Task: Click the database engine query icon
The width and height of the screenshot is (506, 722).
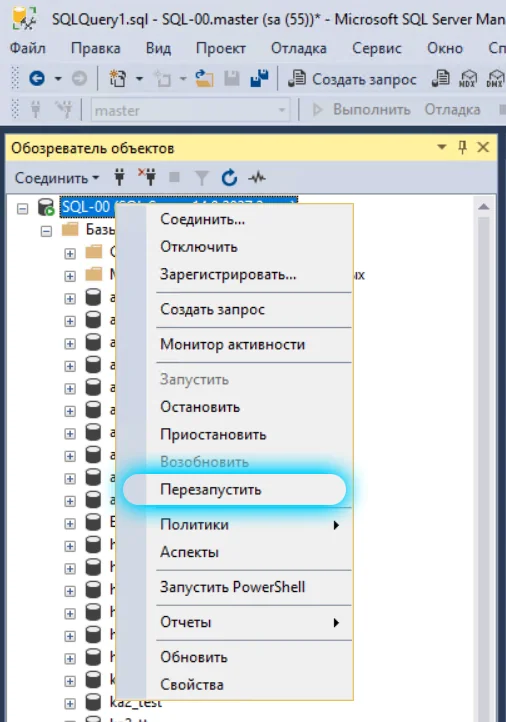Action: (441, 79)
